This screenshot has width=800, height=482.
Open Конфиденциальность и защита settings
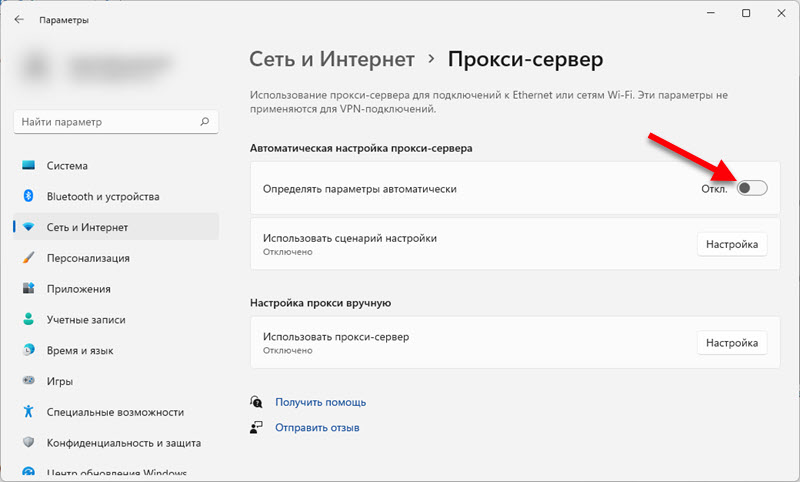click(123, 443)
